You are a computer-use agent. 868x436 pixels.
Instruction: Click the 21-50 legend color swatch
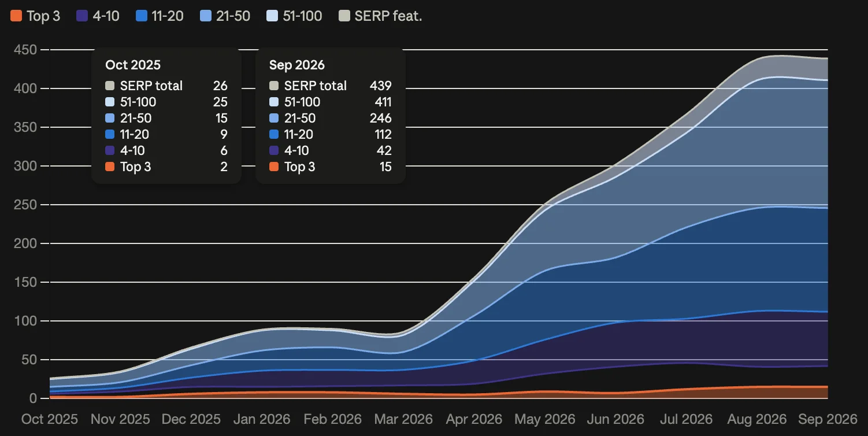[205, 16]
